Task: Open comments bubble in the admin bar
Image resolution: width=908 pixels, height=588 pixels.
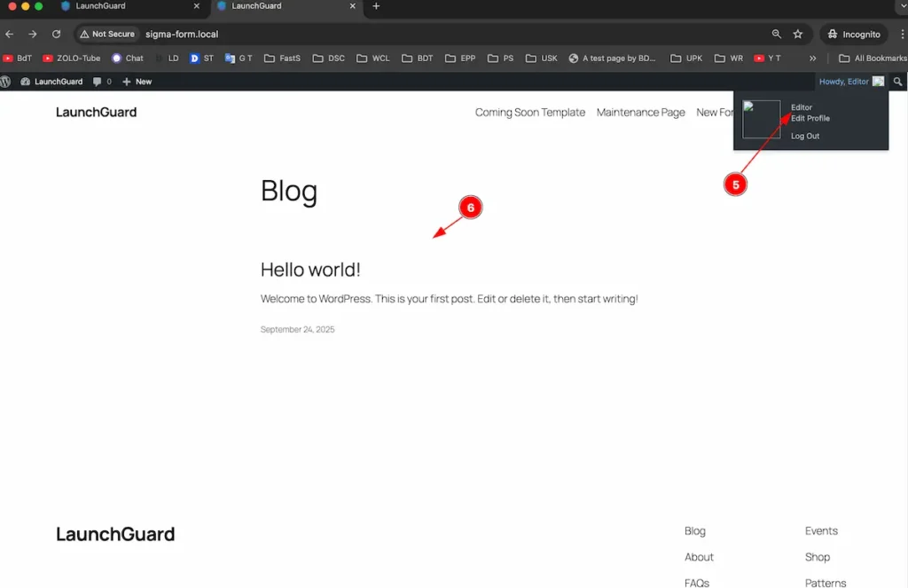Action: [x=102, y=82]
